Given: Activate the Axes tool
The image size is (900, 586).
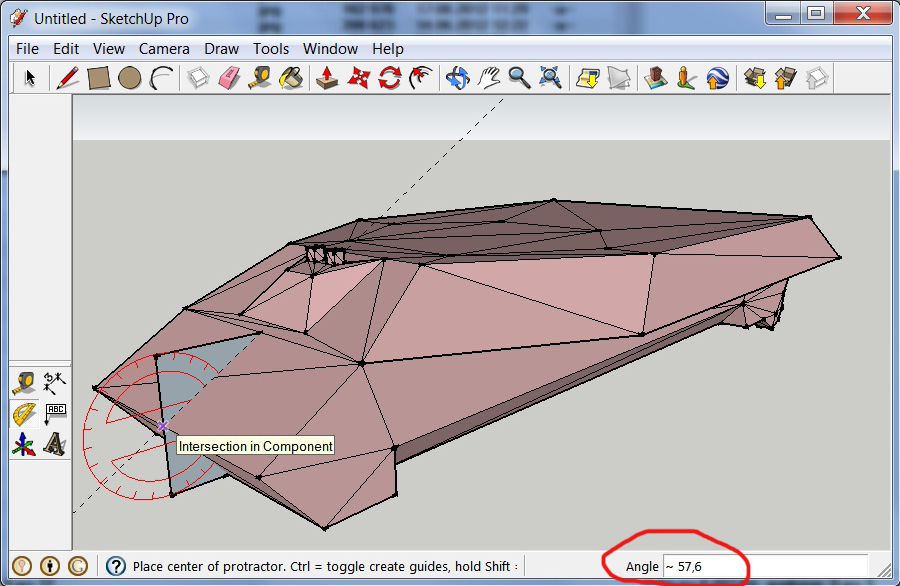Looking at the screenshot, I should click(x=24, y=443).
